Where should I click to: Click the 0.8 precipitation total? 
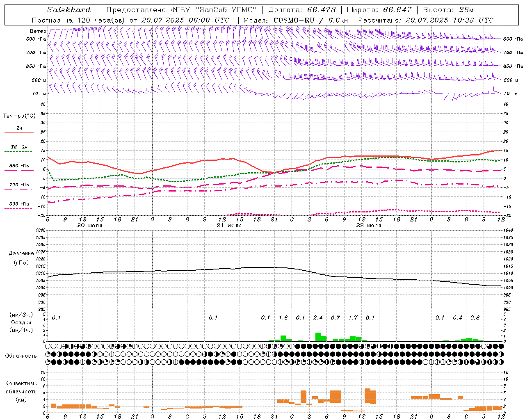click(x=475, y=317)
